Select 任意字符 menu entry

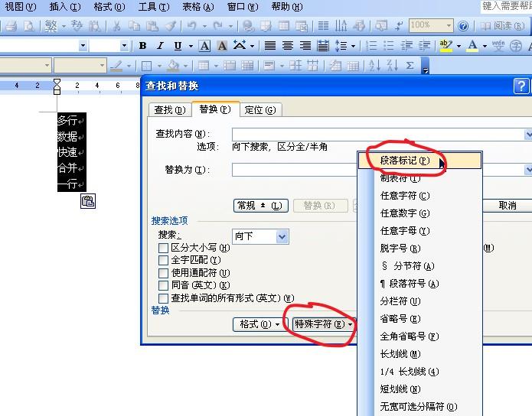[420, 196]
